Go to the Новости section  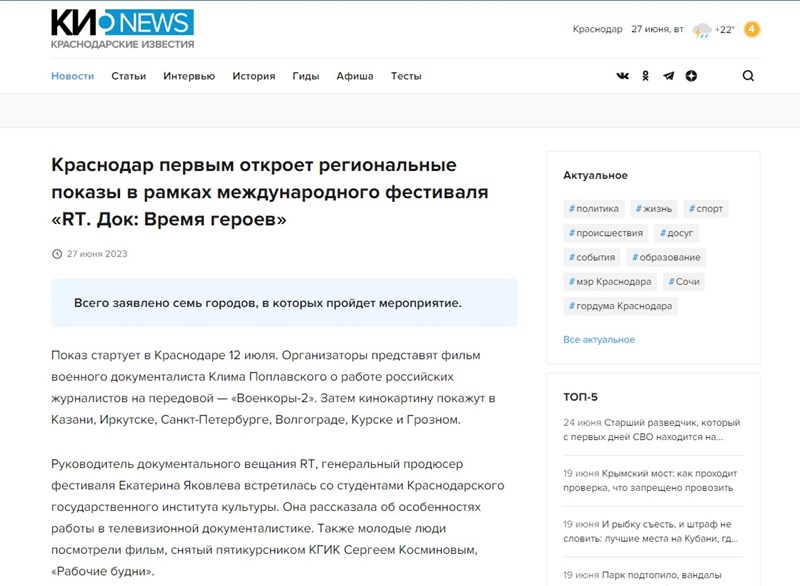(72, 76)
